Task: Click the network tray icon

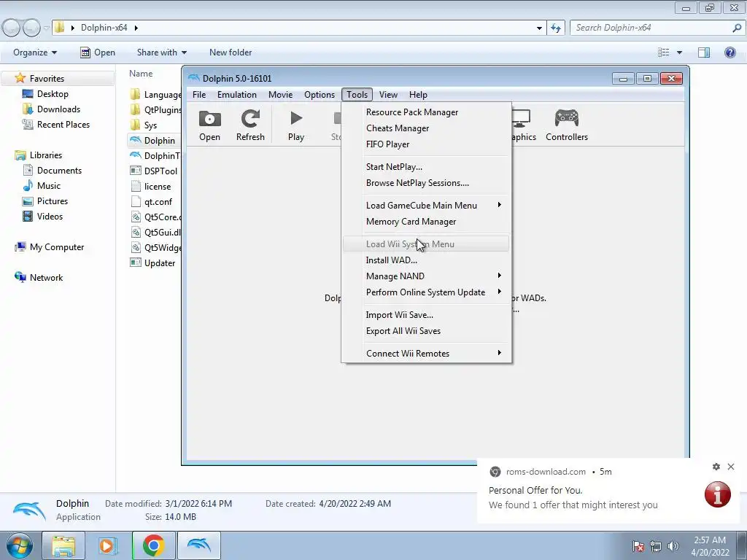Action: point(656,546)
